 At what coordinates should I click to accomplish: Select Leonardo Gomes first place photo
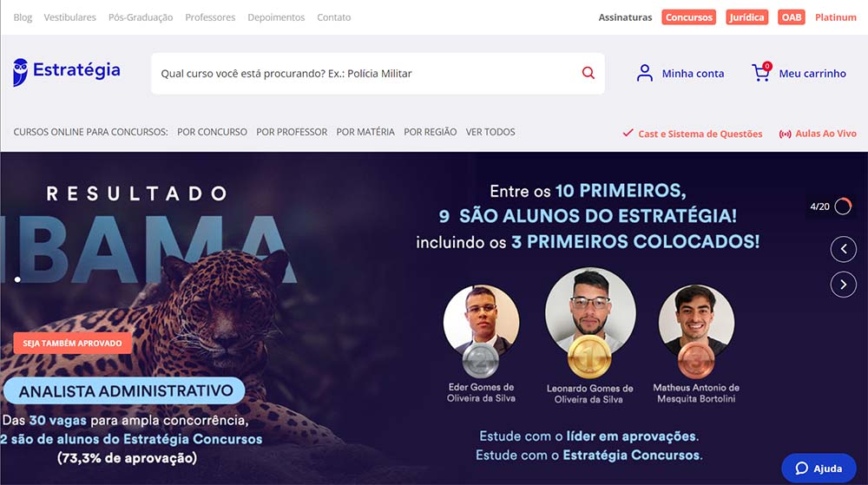590,313
